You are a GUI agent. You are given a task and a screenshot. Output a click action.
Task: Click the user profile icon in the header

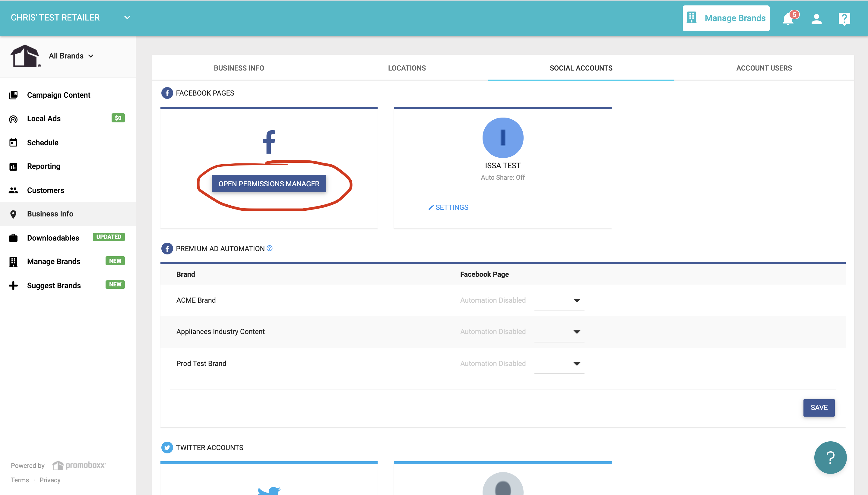817,19
